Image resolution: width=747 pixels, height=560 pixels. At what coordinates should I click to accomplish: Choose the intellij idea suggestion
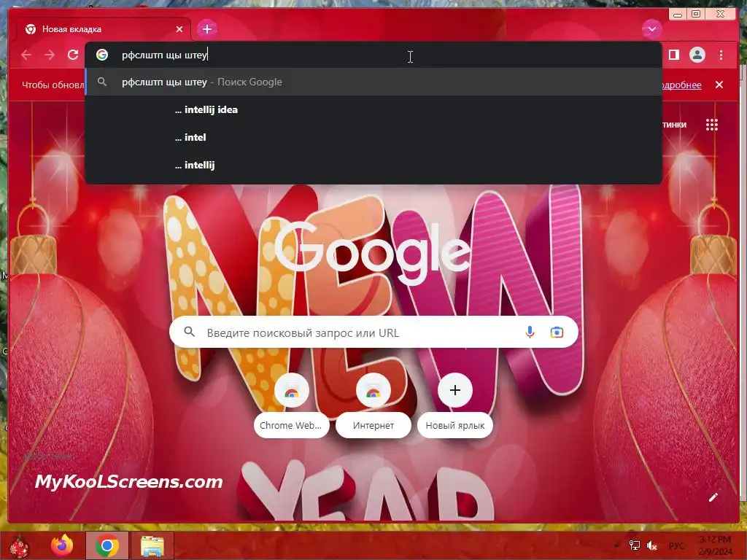click(x=373, y=109)
